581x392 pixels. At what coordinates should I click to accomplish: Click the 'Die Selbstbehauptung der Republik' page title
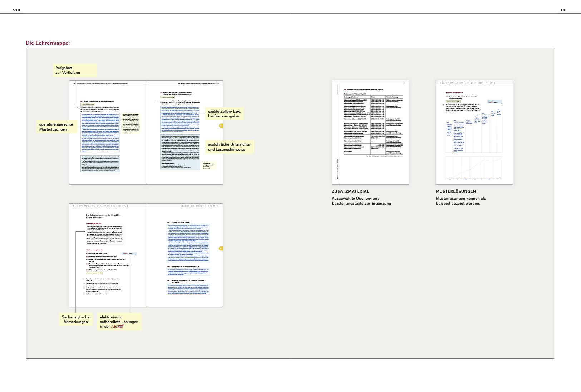pyautogui.click(x=103, y=216)
